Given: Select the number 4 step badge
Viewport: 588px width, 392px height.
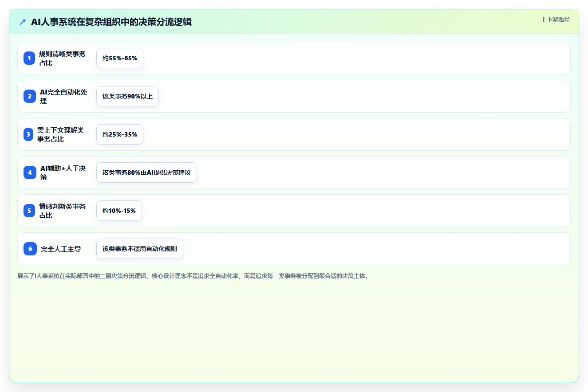Looking at the screenshot, I should coord(30,172).
